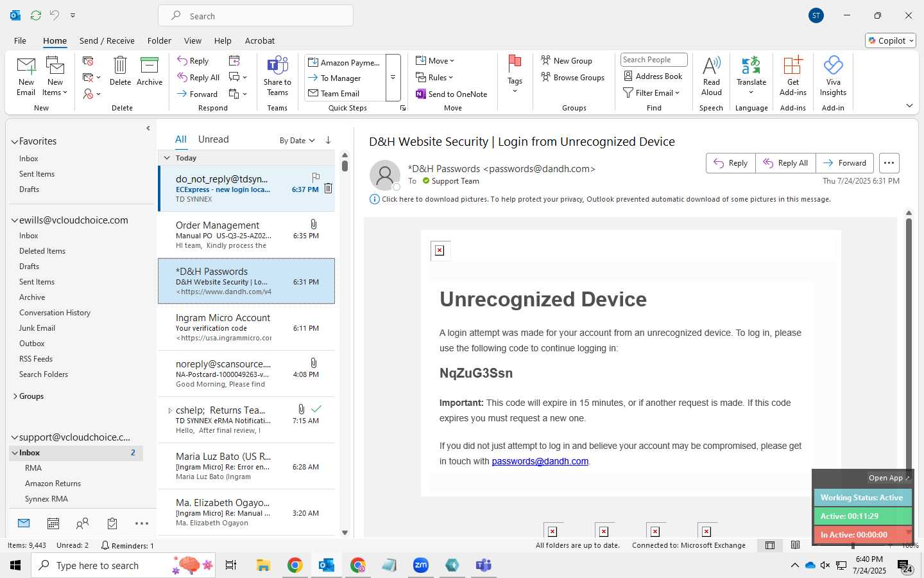
Task: Switch to the Send / Receive tab
Action: point(107,40)
